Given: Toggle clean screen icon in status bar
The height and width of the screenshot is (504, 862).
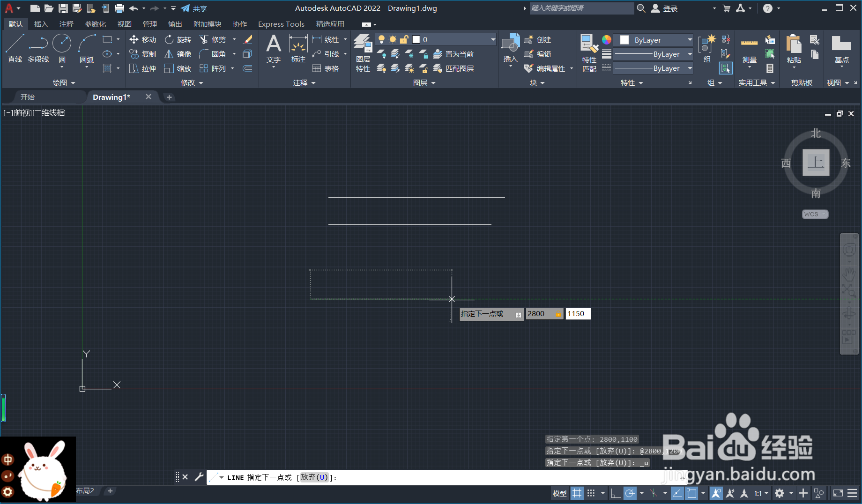Looking at the screenshot, I should [x=838, y=493].
